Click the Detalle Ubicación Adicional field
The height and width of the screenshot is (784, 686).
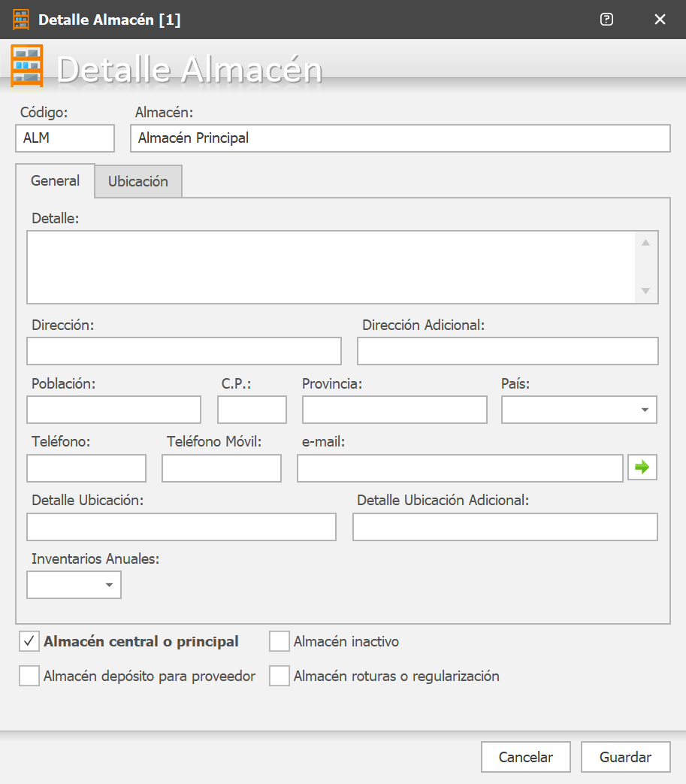[505, 526]
